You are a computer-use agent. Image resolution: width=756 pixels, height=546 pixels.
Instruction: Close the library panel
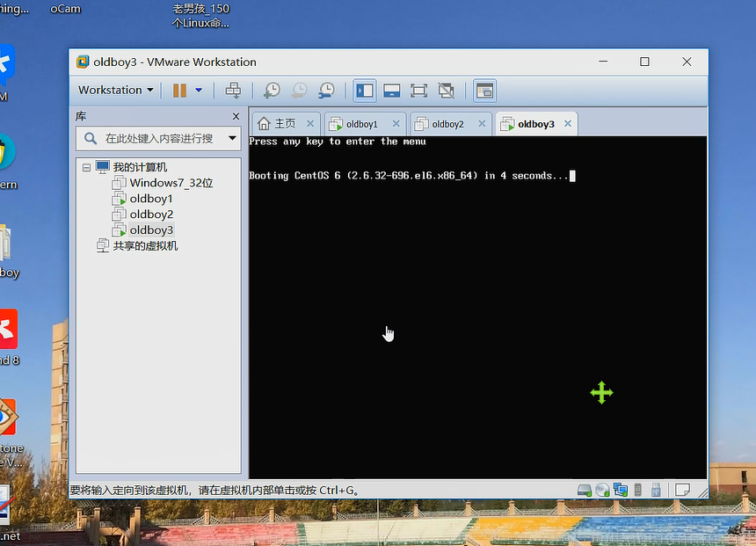(236, 116)
